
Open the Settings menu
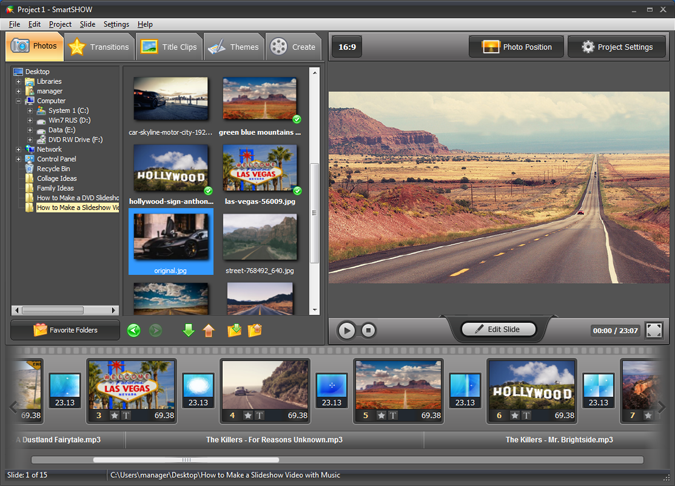point(116,24)
